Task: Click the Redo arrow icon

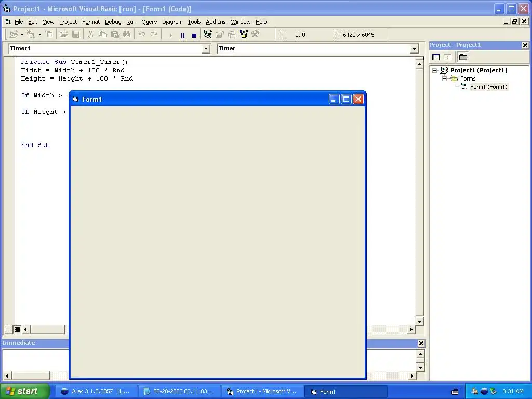Action: 154,35
